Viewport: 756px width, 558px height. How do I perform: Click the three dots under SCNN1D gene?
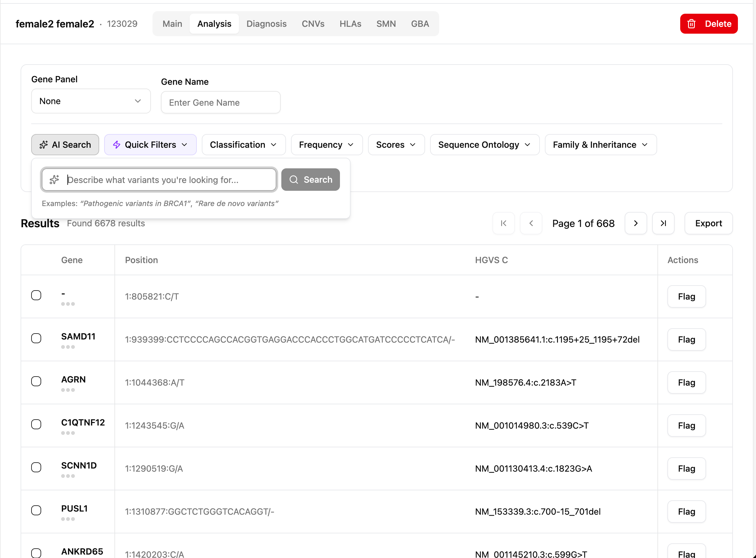point(68,476)
